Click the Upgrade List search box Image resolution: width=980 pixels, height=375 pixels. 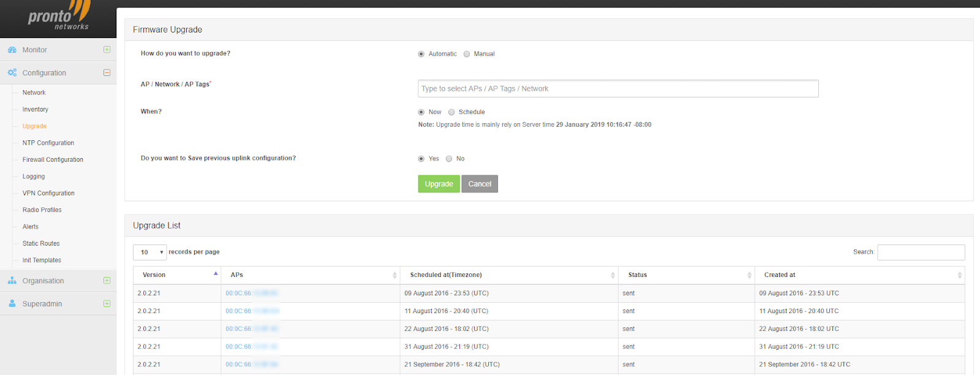921,252
